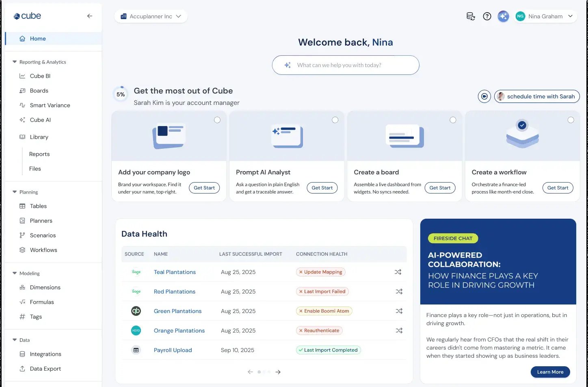This screenshot has width=588, height=387.
Task: Open Files under Library
Action: [x=35, y=169]
